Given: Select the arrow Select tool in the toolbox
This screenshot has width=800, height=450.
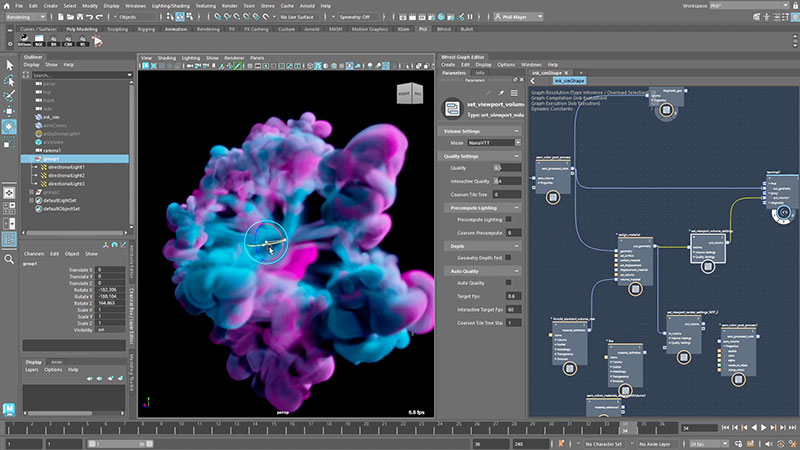Looking at the screenshot, I should tap(9, 66).
